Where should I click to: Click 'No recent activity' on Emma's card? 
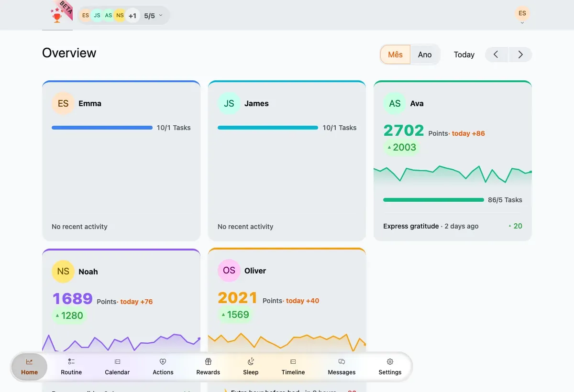(79, 227)
